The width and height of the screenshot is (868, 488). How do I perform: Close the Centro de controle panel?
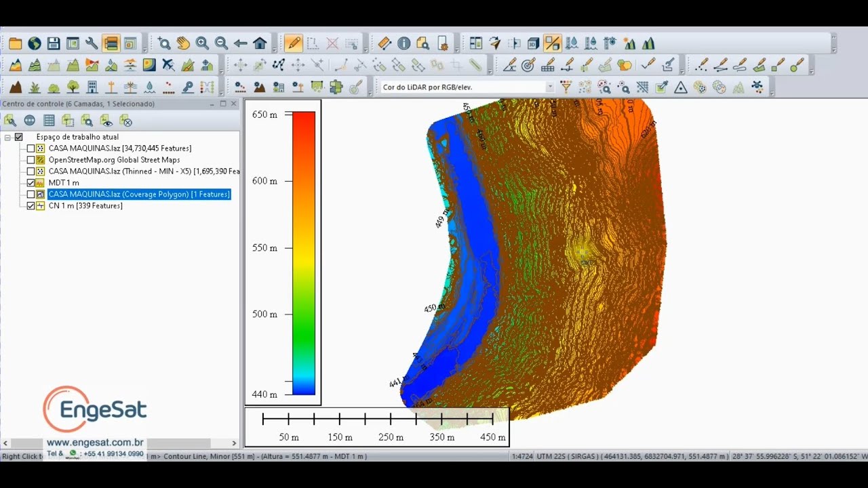(233, 104)
